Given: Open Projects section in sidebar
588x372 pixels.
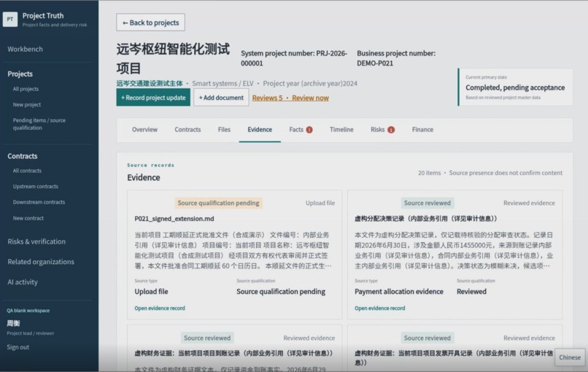Looking at the screenshot, I should pyautogui.click(x=20, y=74).
